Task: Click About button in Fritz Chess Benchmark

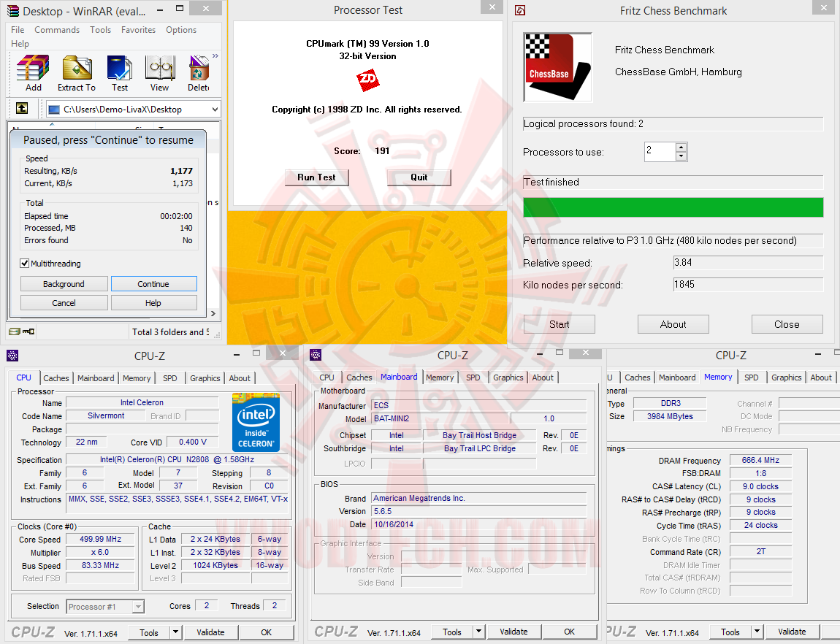Action: [673, 324]
